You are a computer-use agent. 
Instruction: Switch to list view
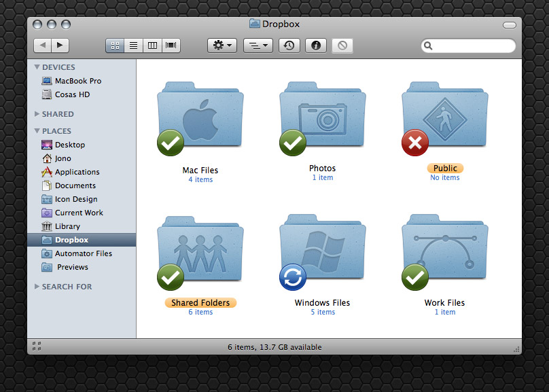133,46
